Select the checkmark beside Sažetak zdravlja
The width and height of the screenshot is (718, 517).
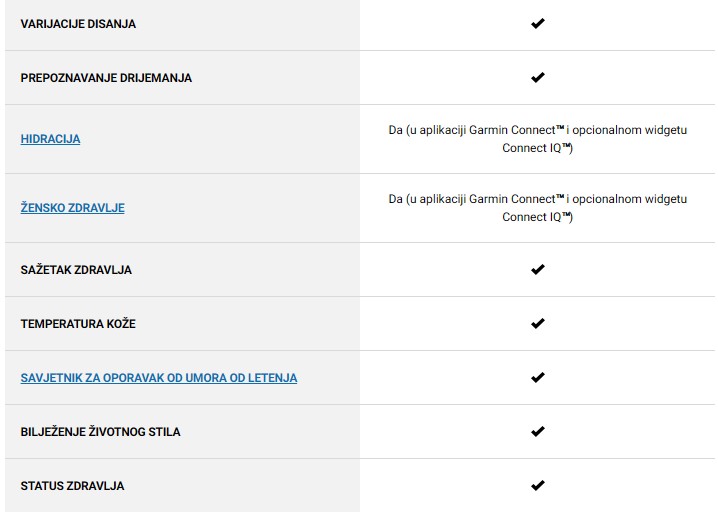click(x=538, y=270)
